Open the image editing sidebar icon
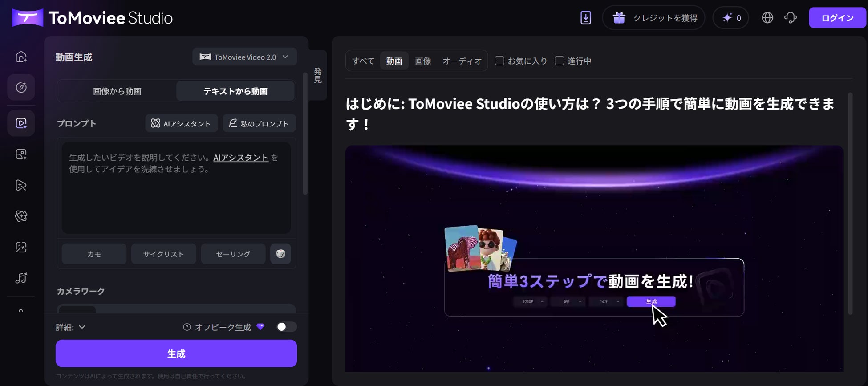 pyautogui.click(x=21, y=247)
